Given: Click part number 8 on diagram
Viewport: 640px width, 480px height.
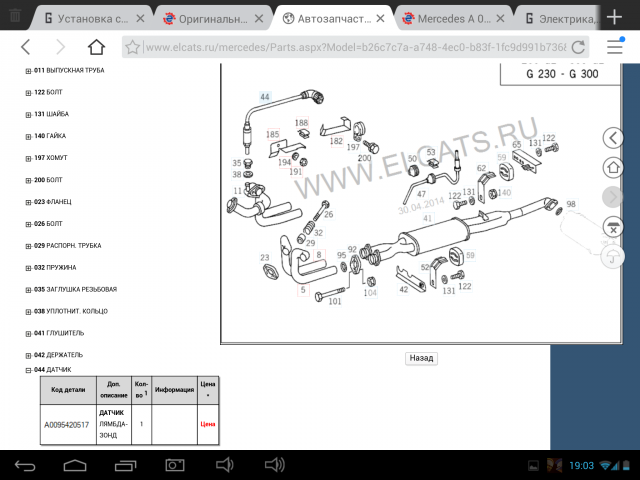Looking at the screenshot, I should [x=319, y=255].
